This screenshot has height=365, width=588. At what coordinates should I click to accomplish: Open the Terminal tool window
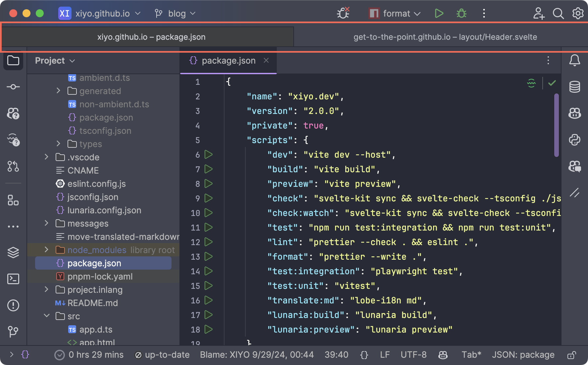13,279
